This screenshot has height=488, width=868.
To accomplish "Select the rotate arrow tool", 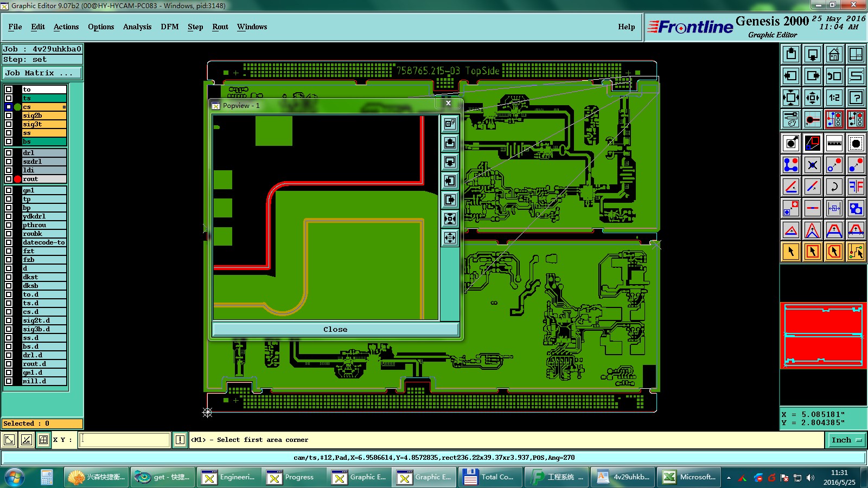I will pyautogui.click(x=834, y=187).
